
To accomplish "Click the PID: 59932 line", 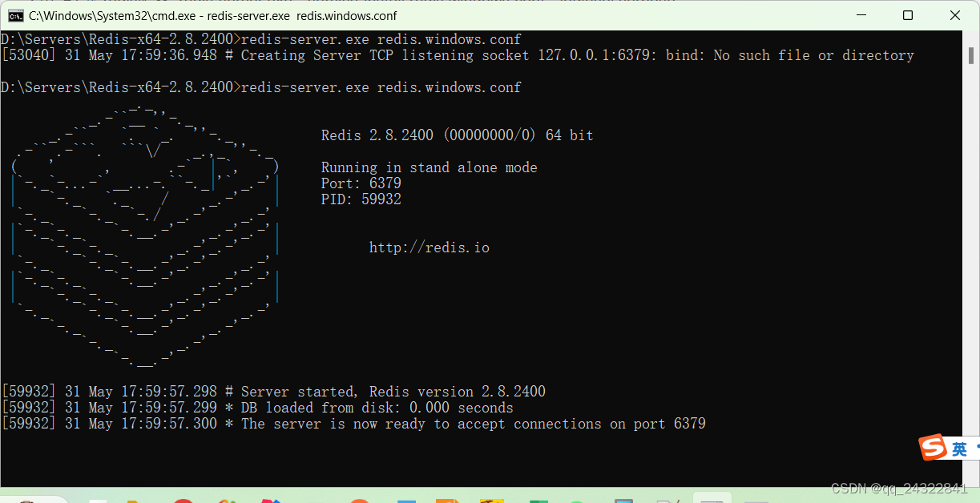I will [x=359, y=199].
